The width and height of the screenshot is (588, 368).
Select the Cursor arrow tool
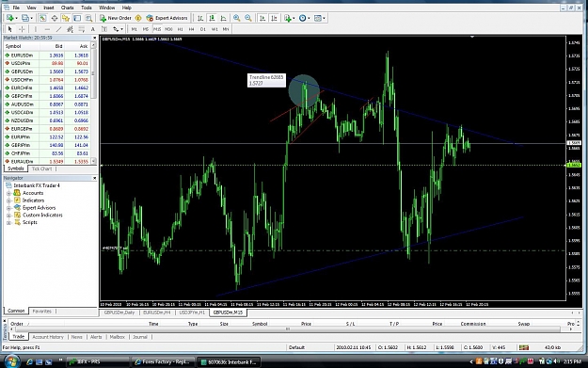pos(10,29)
